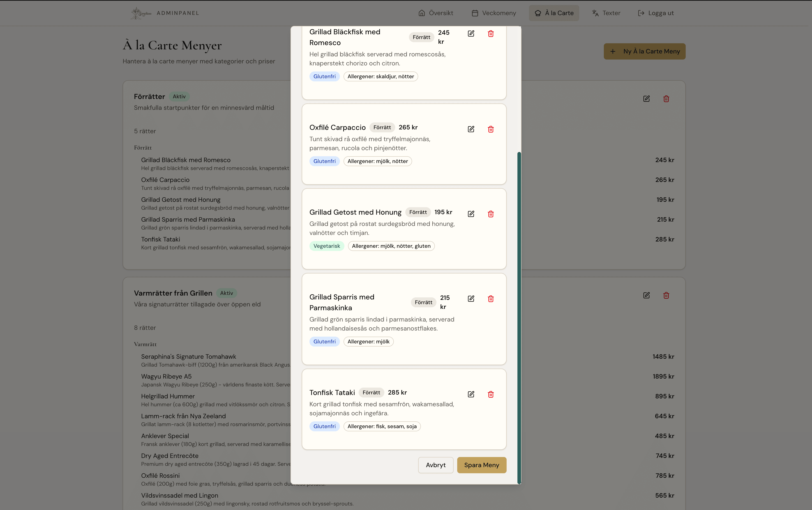Edit the Tonfisk Tataki dish
The image size is (812, 510).
[471, 394]
